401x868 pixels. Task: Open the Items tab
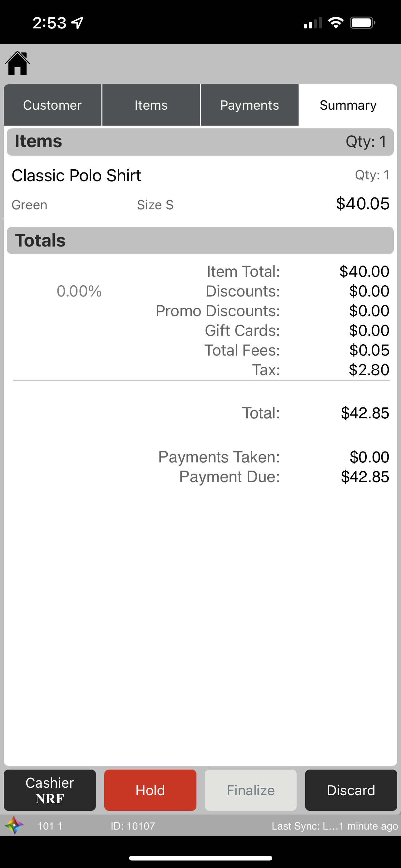[x=151, y=105]
